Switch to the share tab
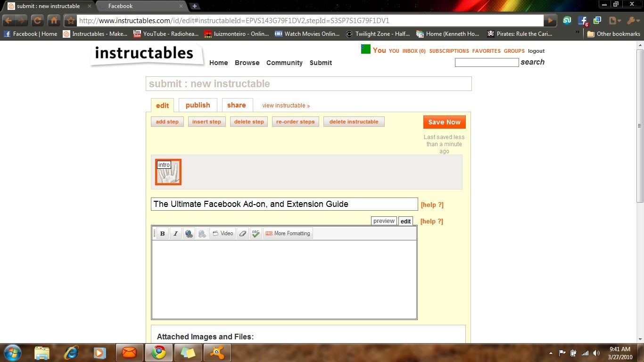Viewport: 644px width, 362px height. click(237, 105)
